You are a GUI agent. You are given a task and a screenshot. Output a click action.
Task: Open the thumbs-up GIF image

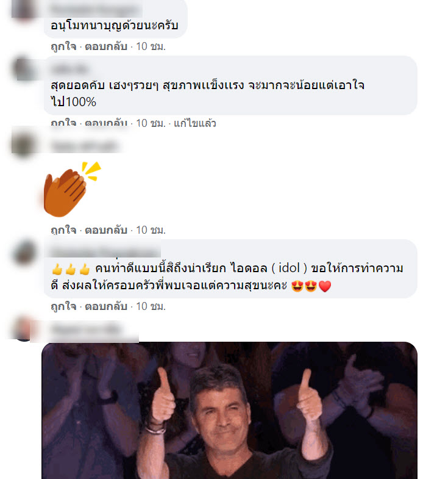(230, 410)
